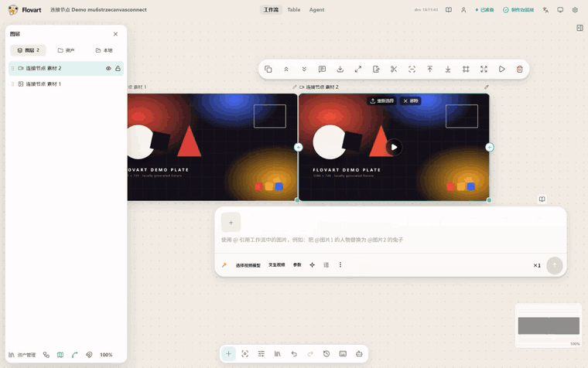588x368 pixels.
Task: Delete node with red trash icon
Action: pos(520,69)
